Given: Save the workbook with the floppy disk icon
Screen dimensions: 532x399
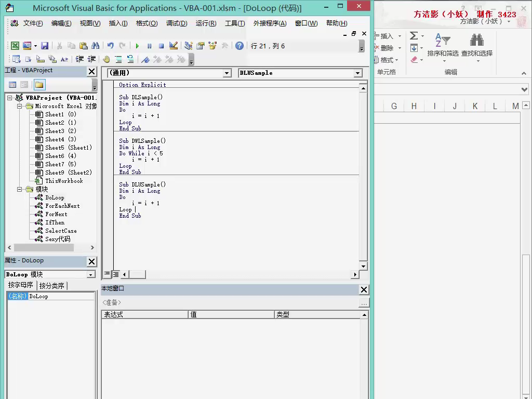Looking at the screenshot, I should (45, 46).
